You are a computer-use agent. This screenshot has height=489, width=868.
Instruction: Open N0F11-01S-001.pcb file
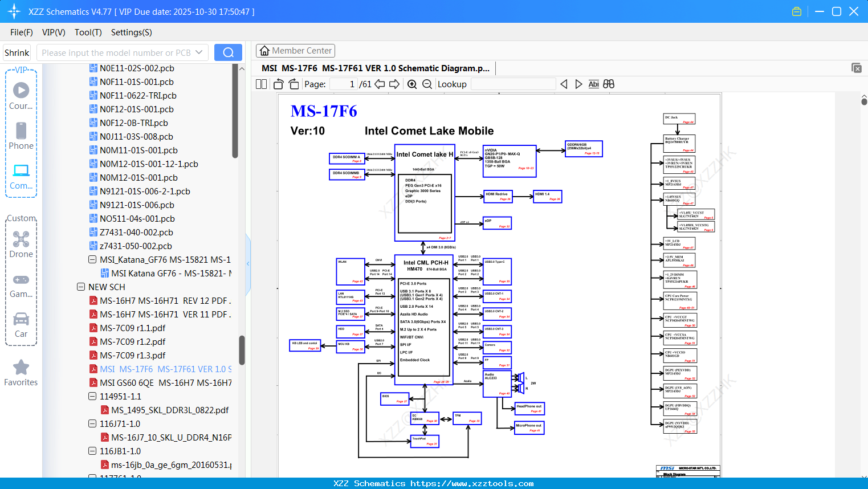[137, 82]
